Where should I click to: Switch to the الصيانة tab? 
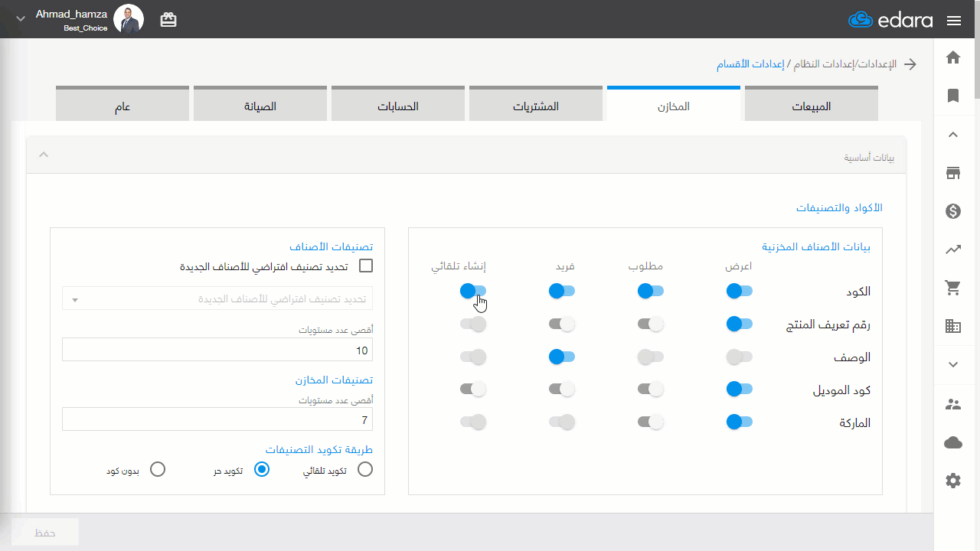(260, 104)
